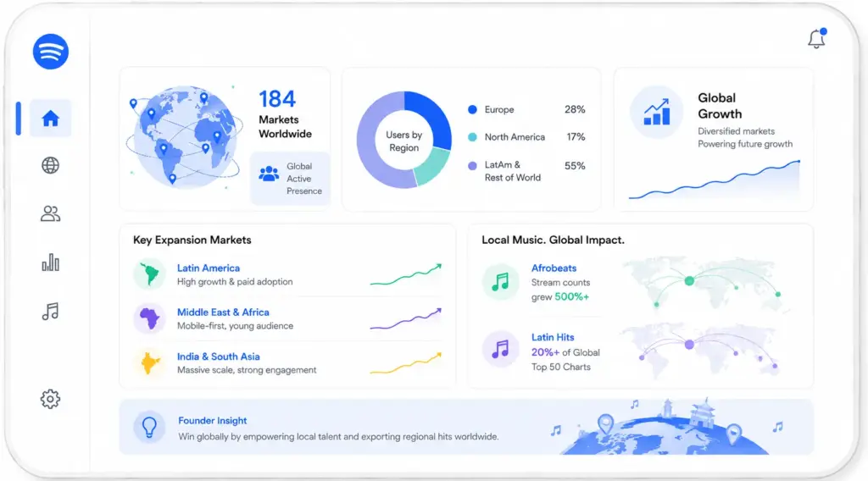Click the '184' markets number
This screenshot has height=481, width=868.
277,100
